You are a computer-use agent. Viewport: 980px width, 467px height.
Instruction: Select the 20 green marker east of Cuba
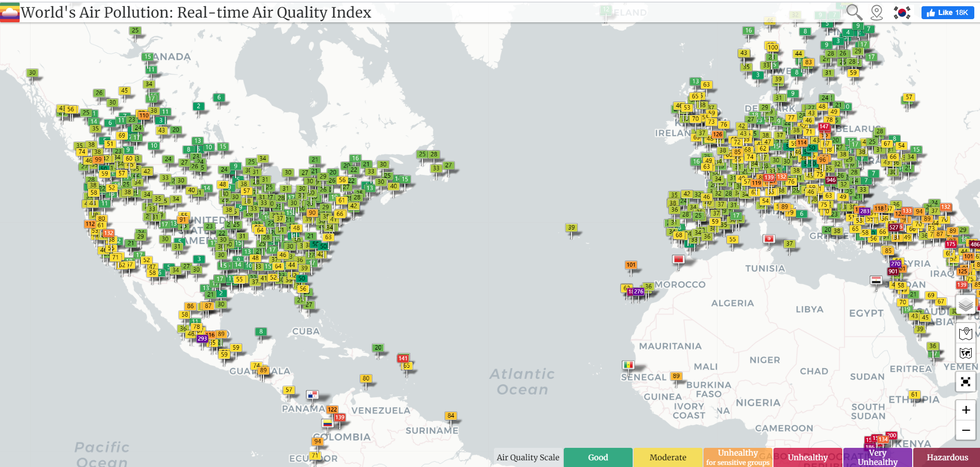pos(378,347)
